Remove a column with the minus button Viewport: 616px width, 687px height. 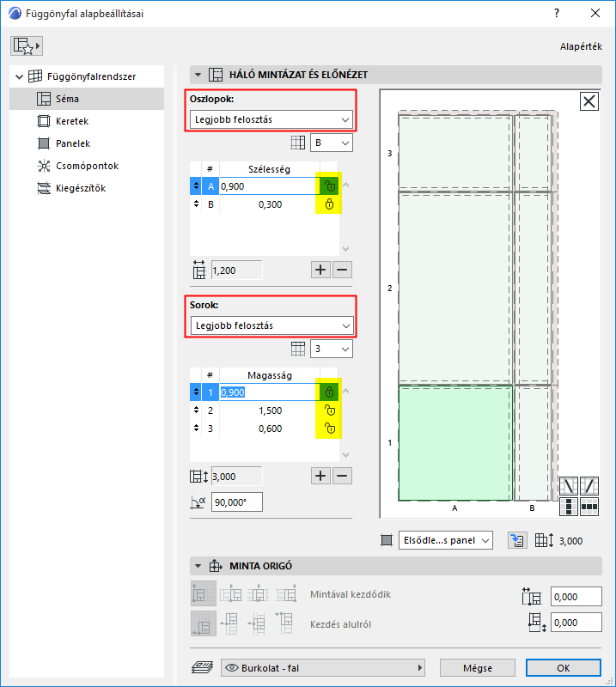point(343,270)
